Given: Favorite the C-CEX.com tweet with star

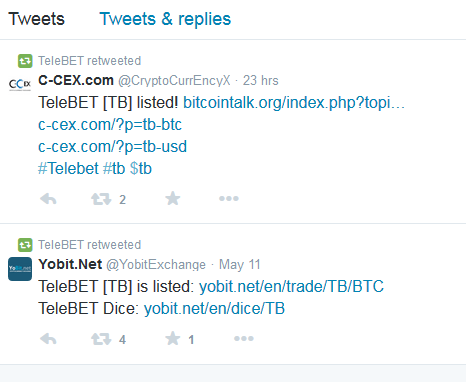Looking at the screenshot, I should pyautogui.click(x=173, y=199).
